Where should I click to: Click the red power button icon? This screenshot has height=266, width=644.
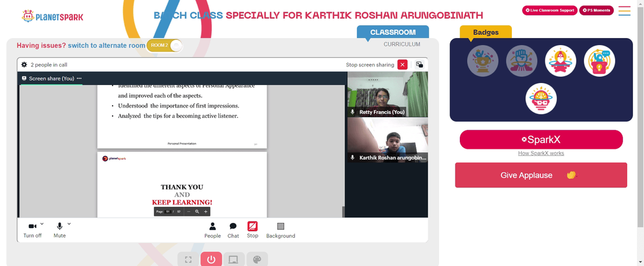(x=211, y=260)
